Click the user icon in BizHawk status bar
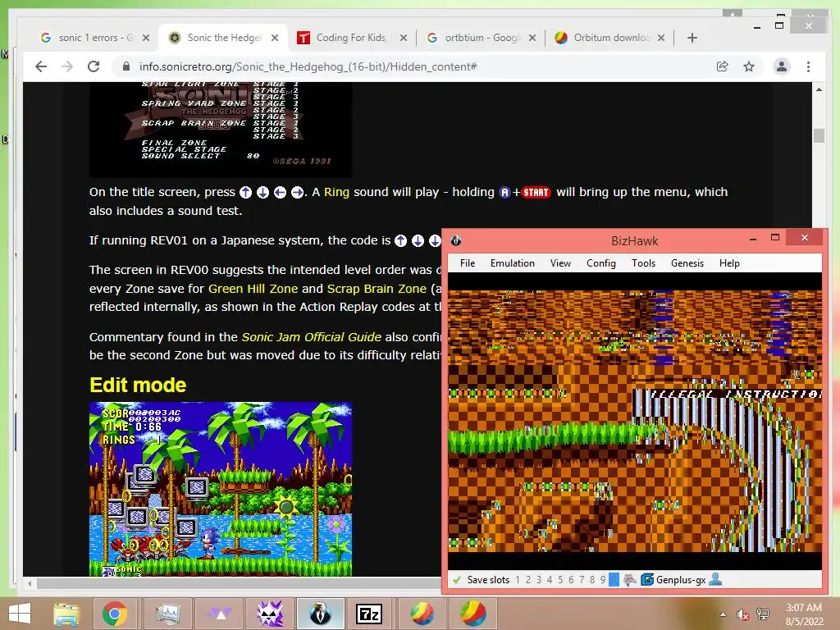This screenshot has width=840, height=630. 715,580
